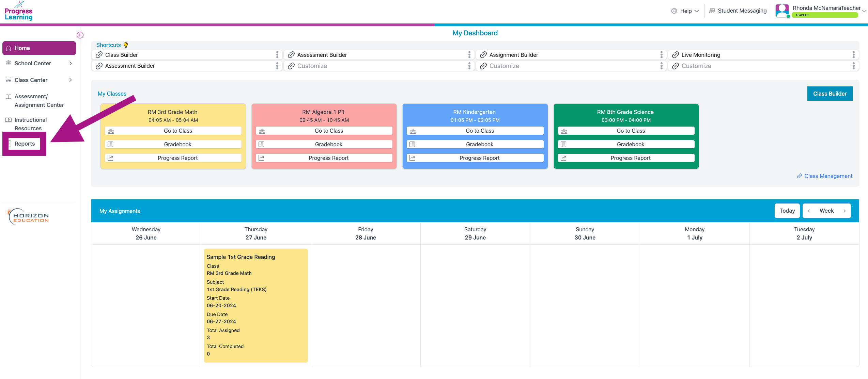Screen dimensions: 868x379
Task: Collapse the sidebar with the arrow toggle
Action: coord(80,35)
